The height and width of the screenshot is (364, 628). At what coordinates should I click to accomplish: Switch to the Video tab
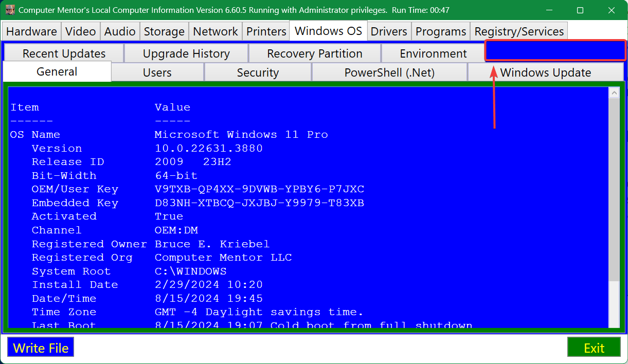tap(81, 31)
